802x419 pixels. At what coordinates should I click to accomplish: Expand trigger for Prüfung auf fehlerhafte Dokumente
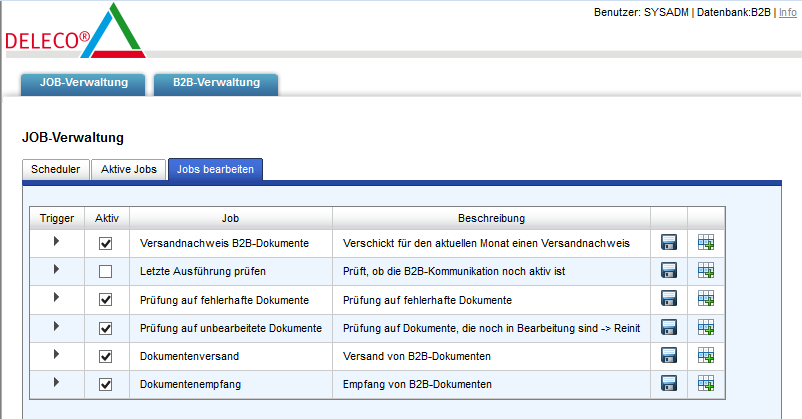[56, 298]
